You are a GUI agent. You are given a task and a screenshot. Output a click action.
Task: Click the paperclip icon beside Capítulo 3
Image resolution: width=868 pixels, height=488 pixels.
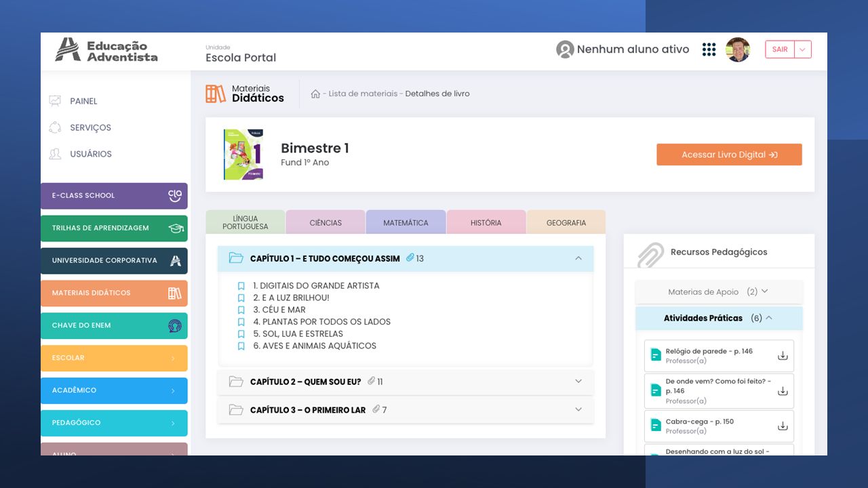coord(376,410)
